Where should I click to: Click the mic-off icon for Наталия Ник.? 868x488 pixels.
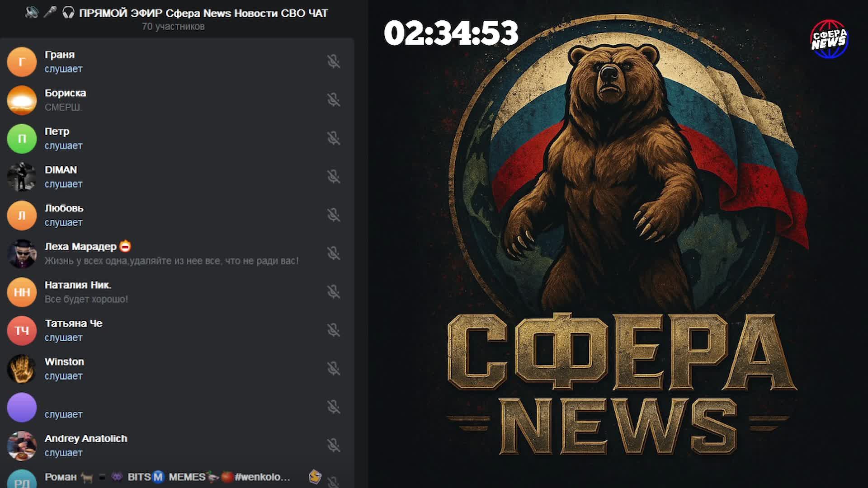(x=334, y=292)
